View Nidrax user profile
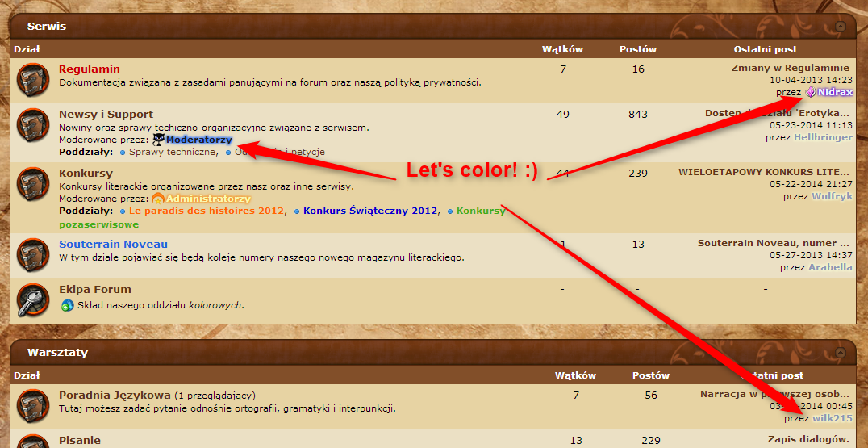The width and height of the screenshot is (868, 448). tap(836, 93)
